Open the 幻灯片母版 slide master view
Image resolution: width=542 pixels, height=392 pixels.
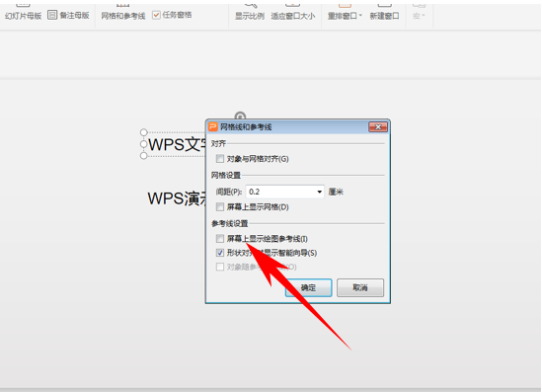[23, 16]
